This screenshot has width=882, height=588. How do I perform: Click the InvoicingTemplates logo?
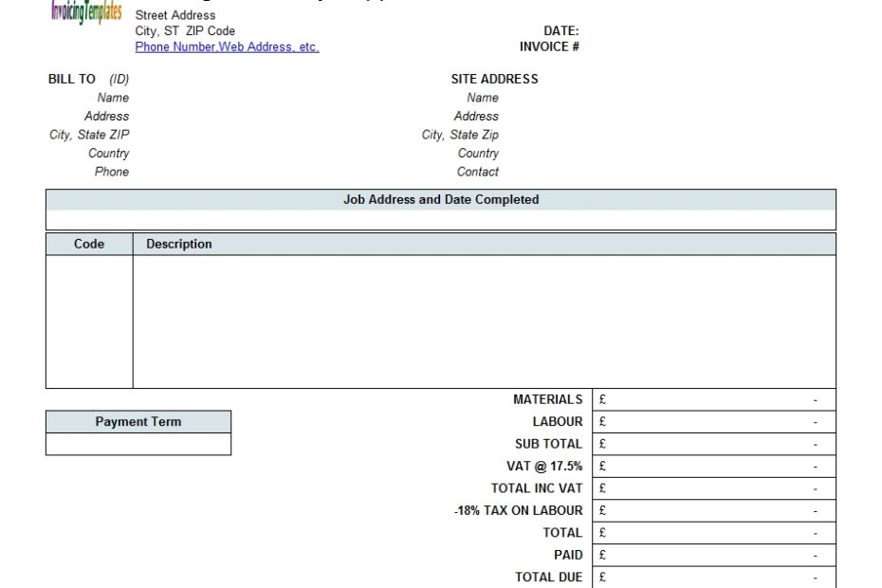pos(86,12)
